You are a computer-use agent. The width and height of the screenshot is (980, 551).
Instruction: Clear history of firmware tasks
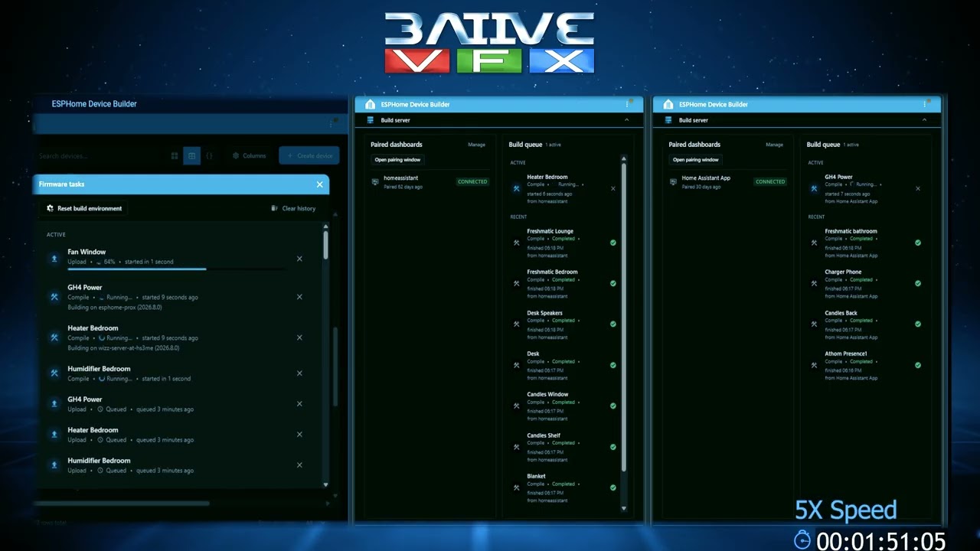coord(293,208)
